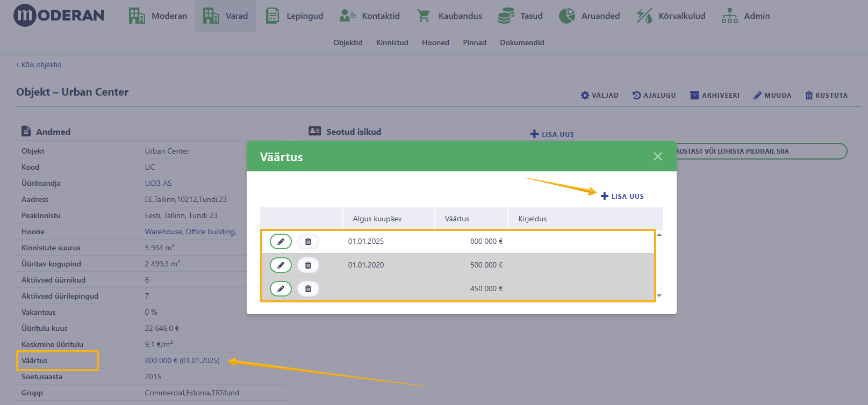868x405 pixels.
Task: Click the Admin hierarchy icon
Action: tap(730, 16)
